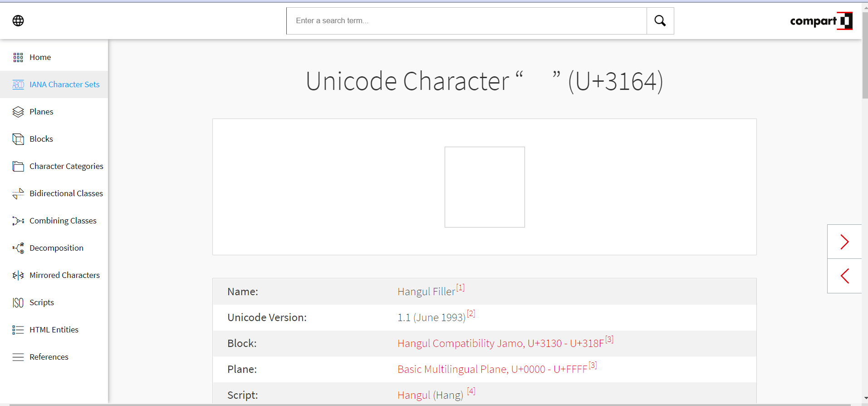Click the magnifying glass search button
This screenshot has width=868, height=406.
(x=660, y=21)
